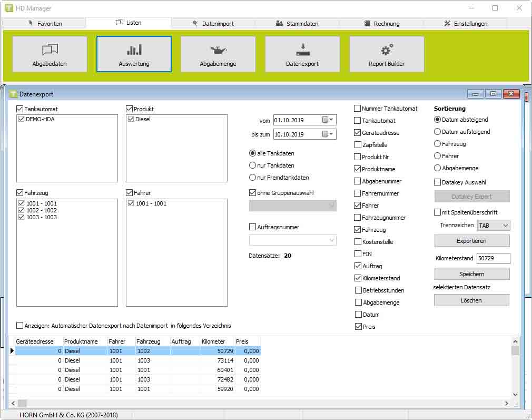The image size is (532, 420).
Task: Click the Abgabemenge oil can icon
Action: [218, 50]
